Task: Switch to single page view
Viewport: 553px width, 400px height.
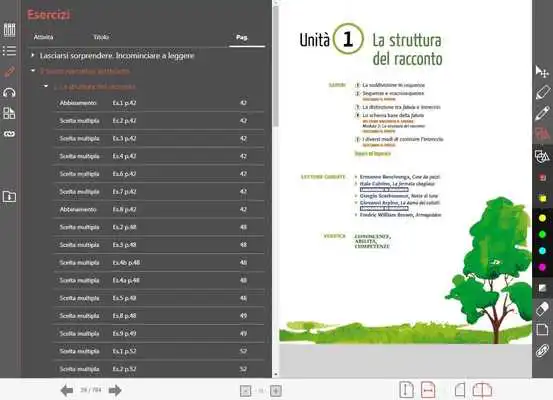Action: click(x=460, y=390)
